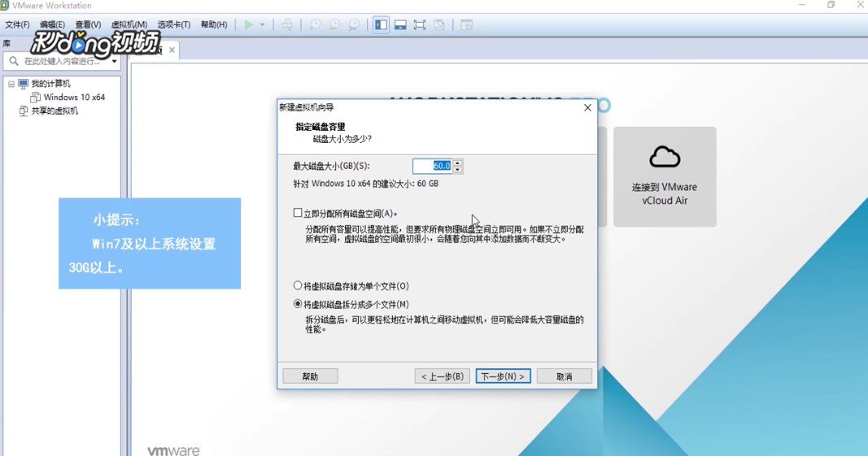The height and width of the screenshot is (456, 868).
Task: Open the 编辑(E) menu
Action: (x=52, y=25)
